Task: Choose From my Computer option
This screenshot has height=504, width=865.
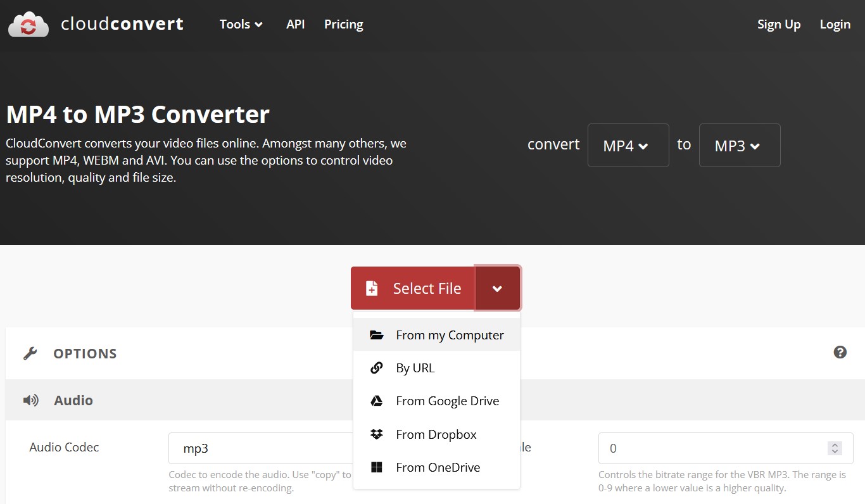Action: [436, 335]
